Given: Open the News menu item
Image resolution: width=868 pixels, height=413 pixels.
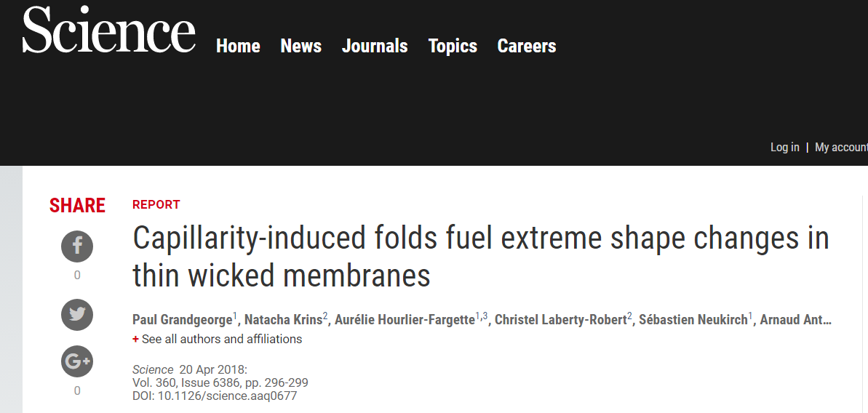Looking at the screenshot, I should click(300, 46).
